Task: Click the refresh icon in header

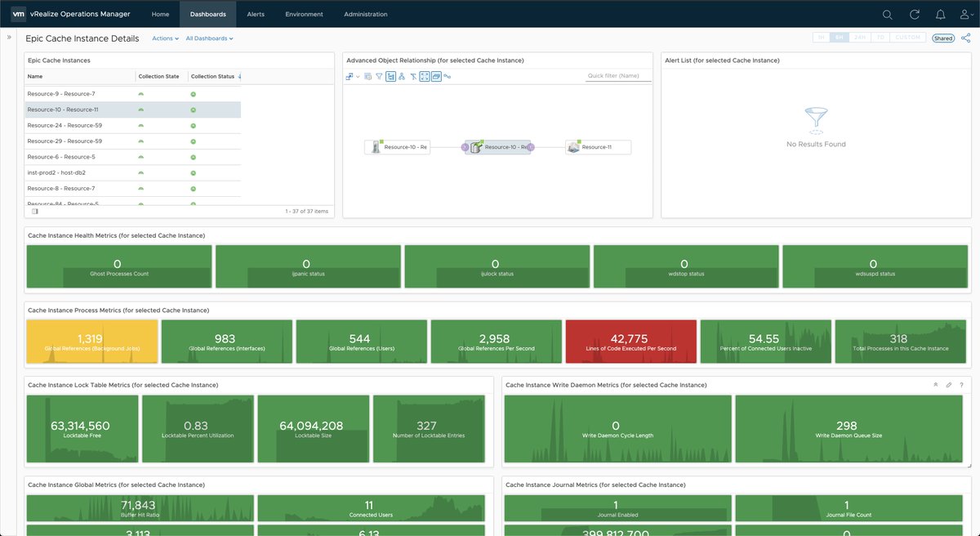Action: [x=915, y=14]
